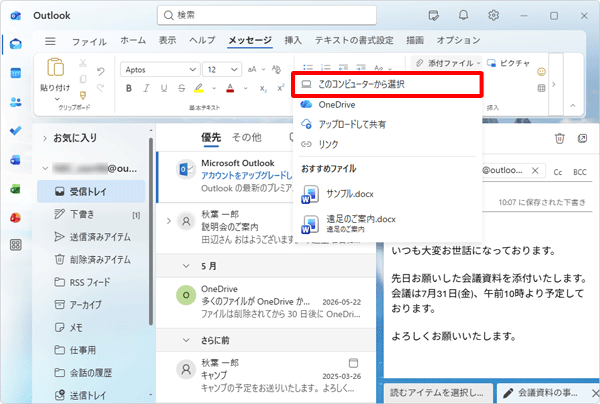This screenshot has width=600, height=404.
Task: Switch to その他 inbox tab
Action: point(246,137)
